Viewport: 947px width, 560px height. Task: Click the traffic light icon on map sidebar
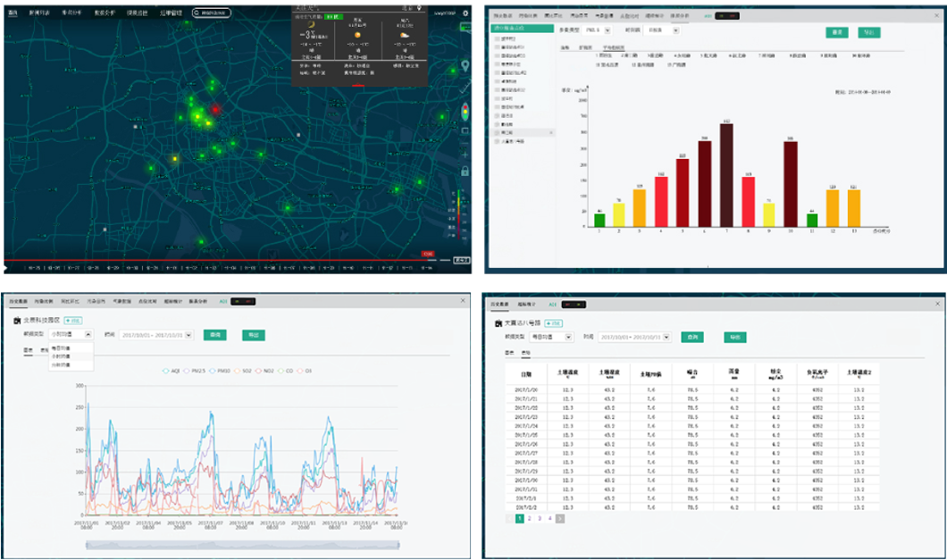pos(465,112)
